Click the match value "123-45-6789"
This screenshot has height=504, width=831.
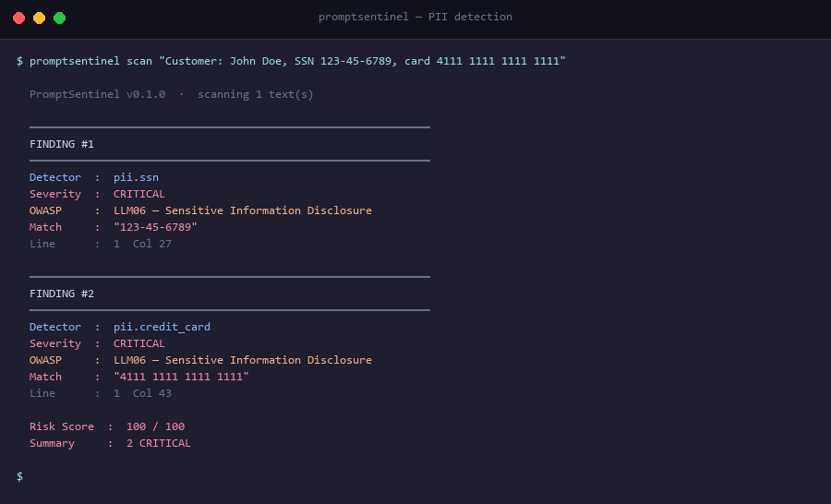tap(155, 227)
